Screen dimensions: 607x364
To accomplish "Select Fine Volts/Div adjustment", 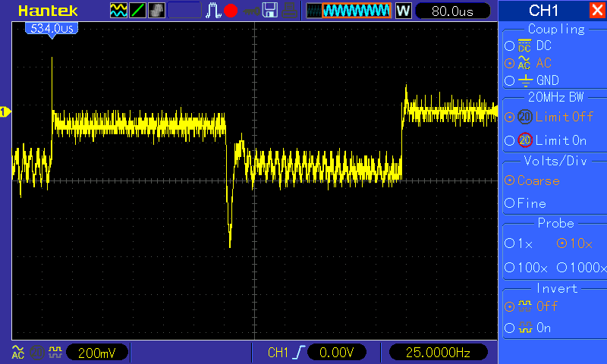I will tap(525, 203).
